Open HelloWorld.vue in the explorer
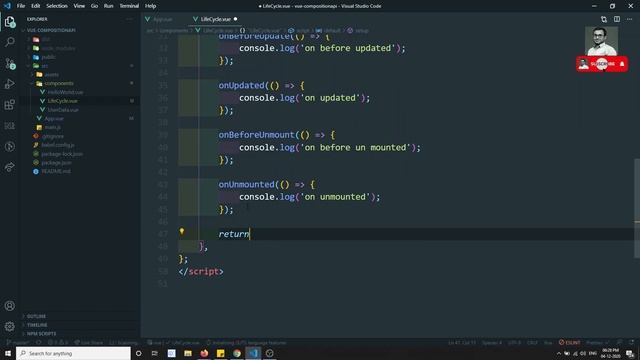 (65, 92)
